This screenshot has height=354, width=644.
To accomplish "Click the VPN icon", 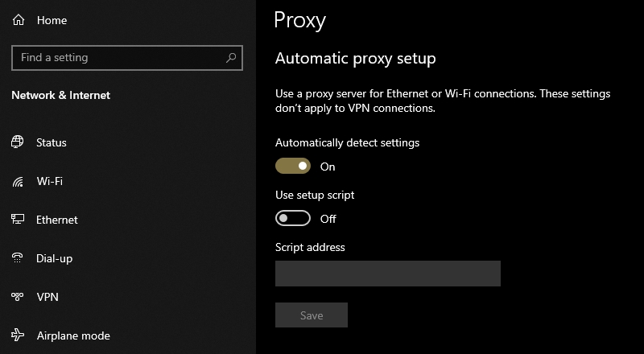I will coord(18,297).
